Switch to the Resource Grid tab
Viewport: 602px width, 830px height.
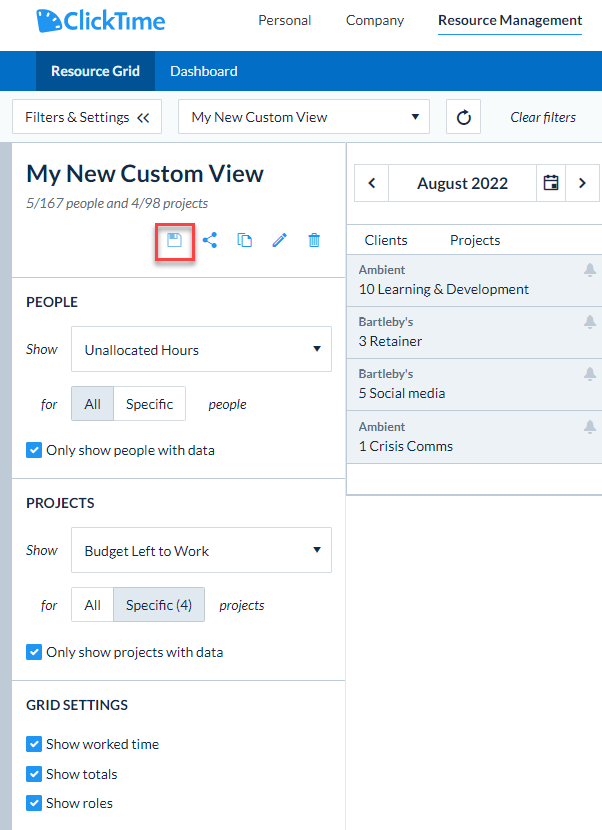point(95,71)
